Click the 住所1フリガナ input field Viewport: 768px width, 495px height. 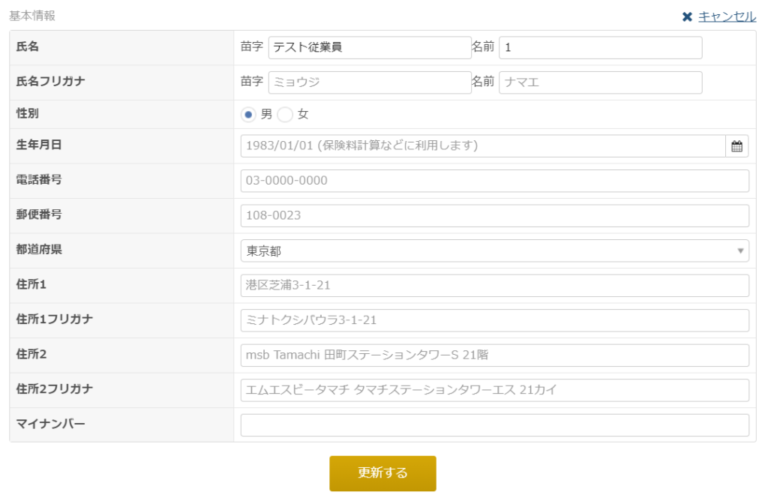tap(494, 321)
